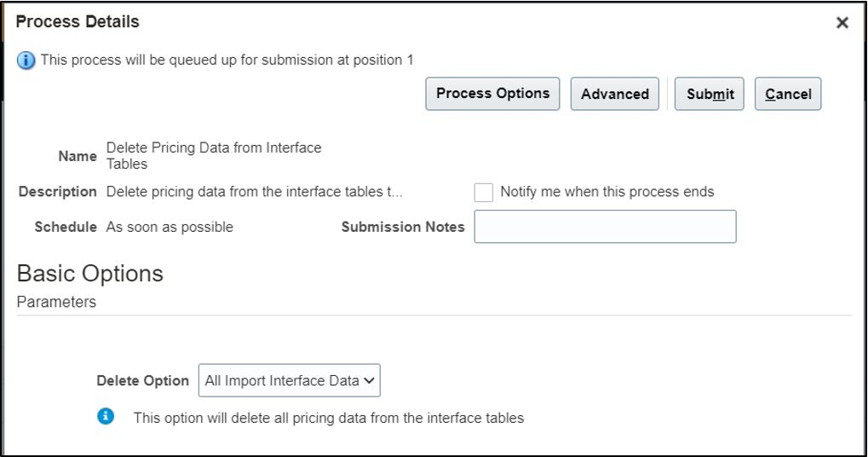Viewport: 868px width, 457px height.
Task: Click the Parameters section label
Action: coord(56,302)
